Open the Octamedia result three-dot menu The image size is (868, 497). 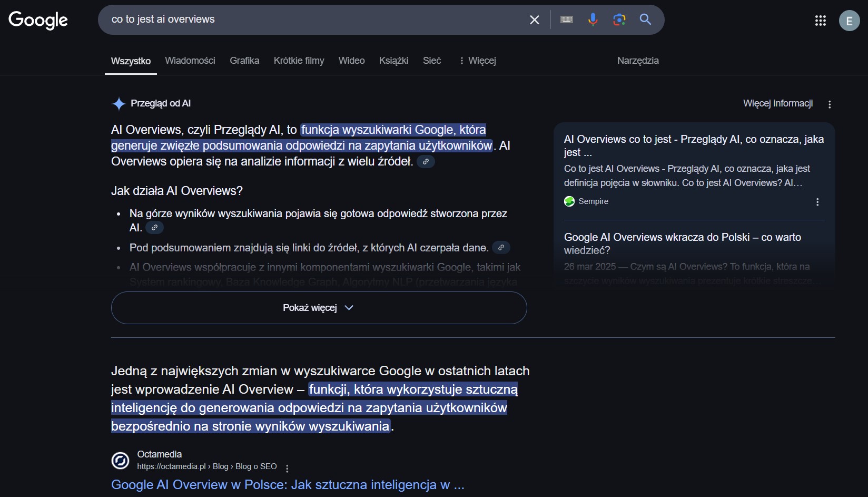click(x=287, y=468)
